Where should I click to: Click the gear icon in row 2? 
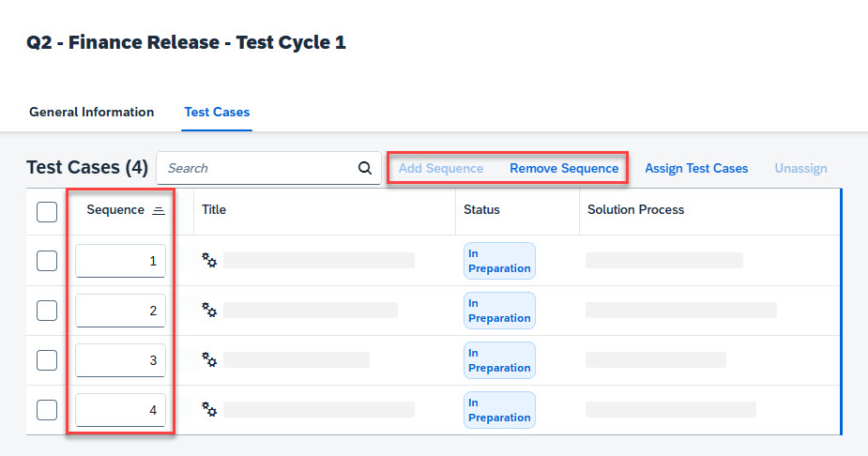(210, 310)
